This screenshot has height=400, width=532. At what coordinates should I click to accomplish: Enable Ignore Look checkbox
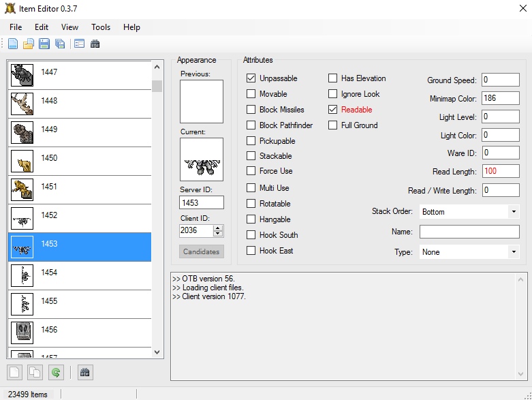[333, 93]
